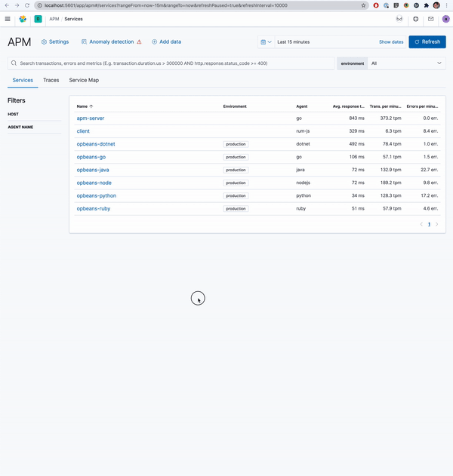Click the Refresh button
The height and width of the screenshot is (476, 453).
tap(427, 42)
